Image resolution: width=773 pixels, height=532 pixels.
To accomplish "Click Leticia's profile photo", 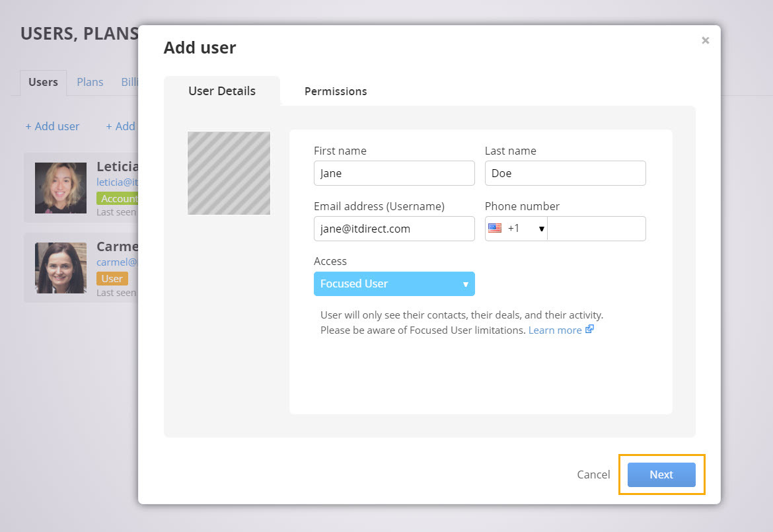I will tap(61, 188).
